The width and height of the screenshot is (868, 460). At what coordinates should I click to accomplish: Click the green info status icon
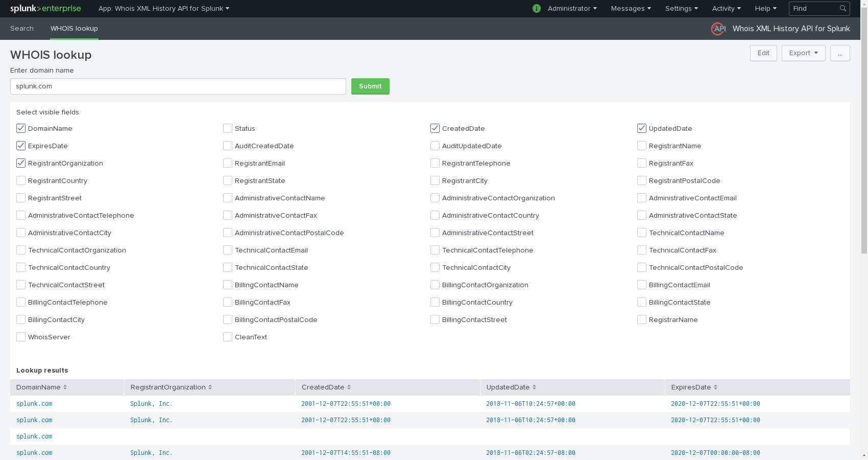536,8
